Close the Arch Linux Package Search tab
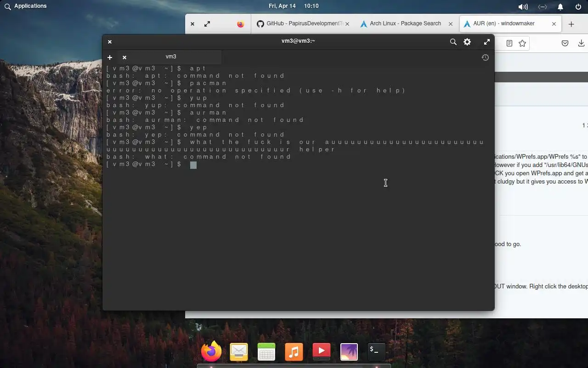 click(451, 24)
